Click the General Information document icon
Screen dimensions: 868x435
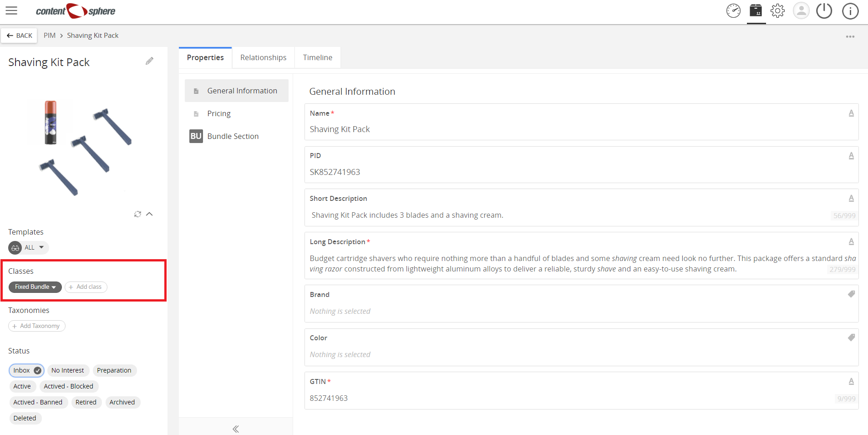tap(196, 91)
